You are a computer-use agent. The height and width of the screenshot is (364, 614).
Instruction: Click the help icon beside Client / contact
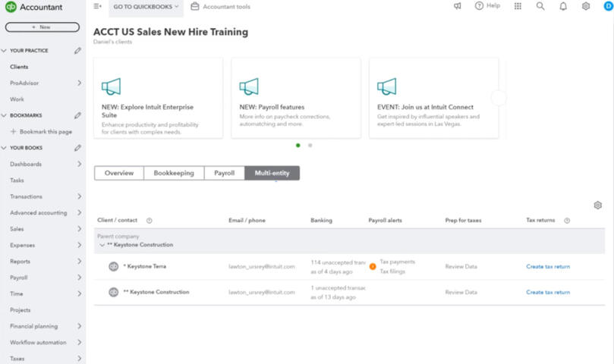tap(149, 221)
